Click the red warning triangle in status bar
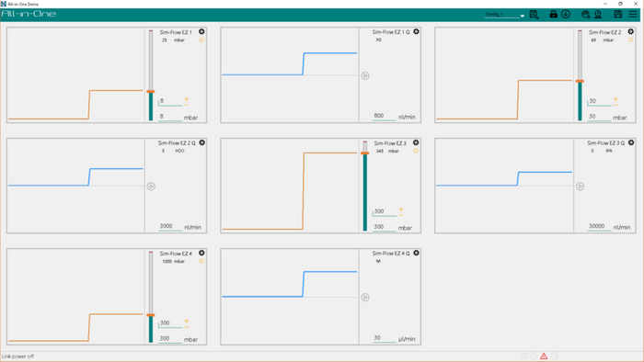 pos(544,356)
